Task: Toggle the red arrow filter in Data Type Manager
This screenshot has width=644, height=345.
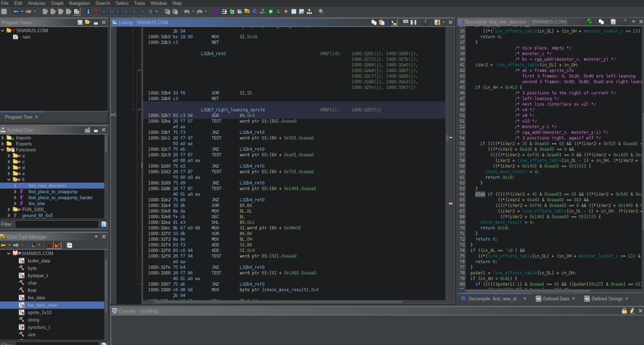Action: click(49, 245)
